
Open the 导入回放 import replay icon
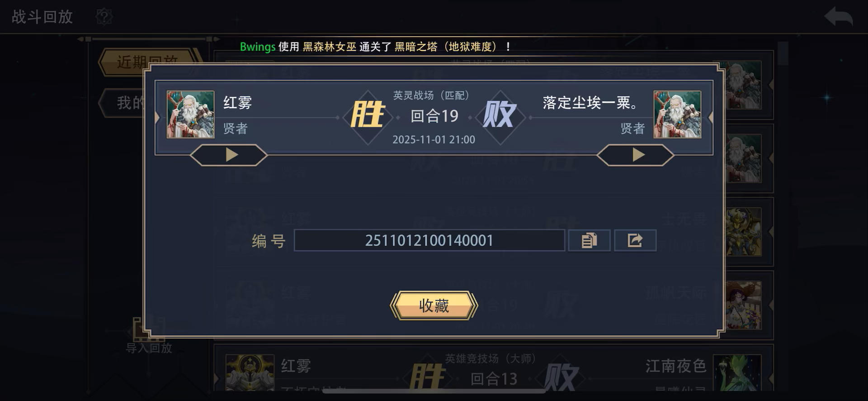pyautogui.click(x=149, y=335)
